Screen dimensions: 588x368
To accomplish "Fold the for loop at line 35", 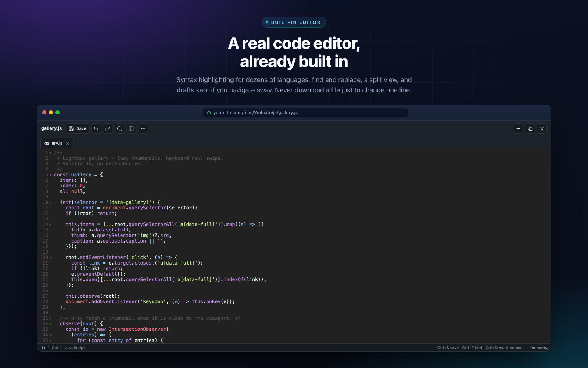I will click(x=51, y=340).
